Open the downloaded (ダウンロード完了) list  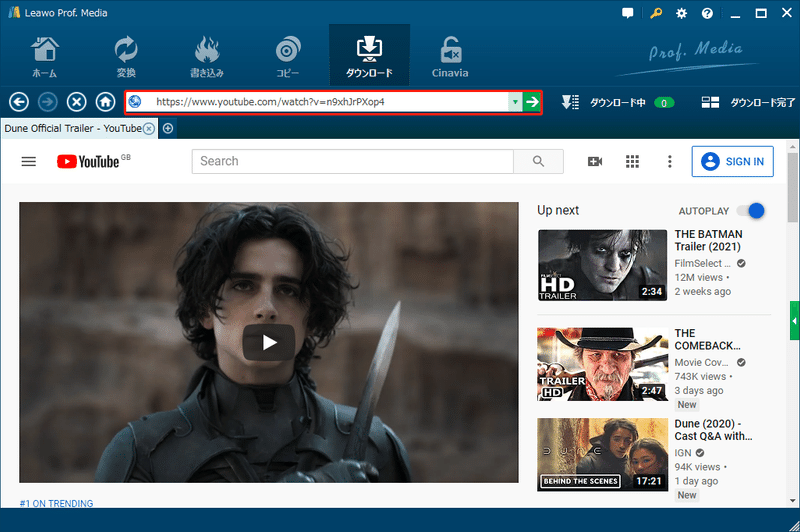[748, 103]
